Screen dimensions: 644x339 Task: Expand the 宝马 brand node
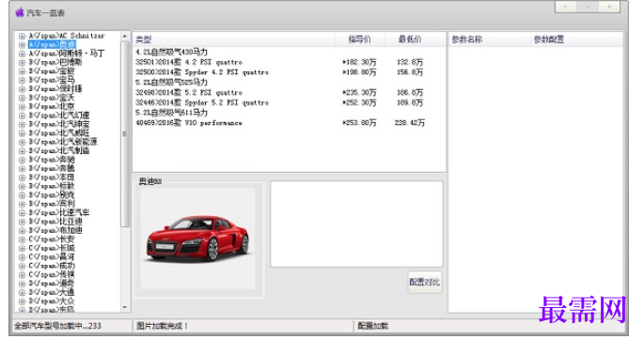tap(23, 80)
